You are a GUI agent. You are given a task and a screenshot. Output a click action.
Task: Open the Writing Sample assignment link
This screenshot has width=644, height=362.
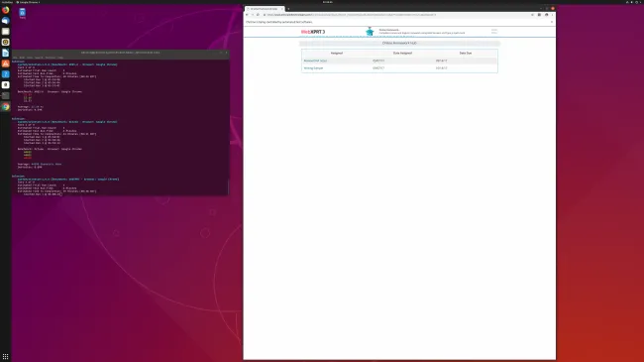tap(313, 68)
